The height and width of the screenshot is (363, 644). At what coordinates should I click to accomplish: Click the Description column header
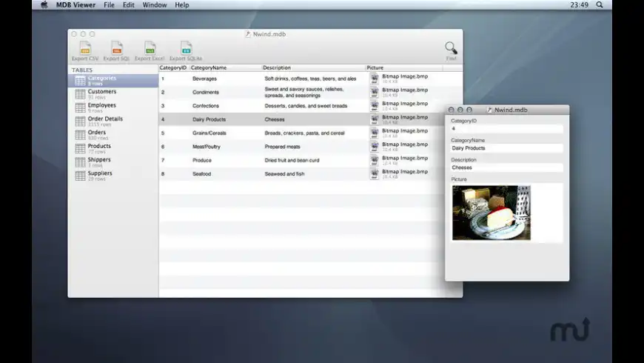tap(278, 67)
